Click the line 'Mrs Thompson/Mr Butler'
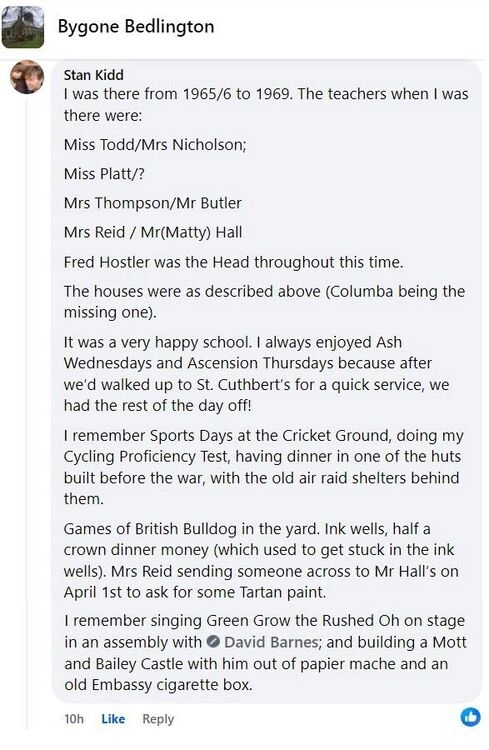Viewport: 489px width, 750px height. point(153,203)
